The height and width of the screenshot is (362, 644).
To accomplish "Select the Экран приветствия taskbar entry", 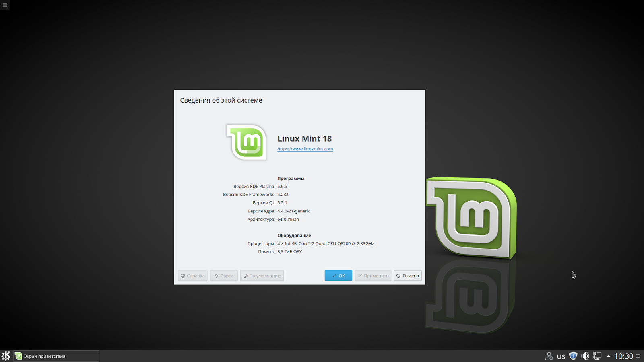I will pyautogui.click(x=56, y=356).
